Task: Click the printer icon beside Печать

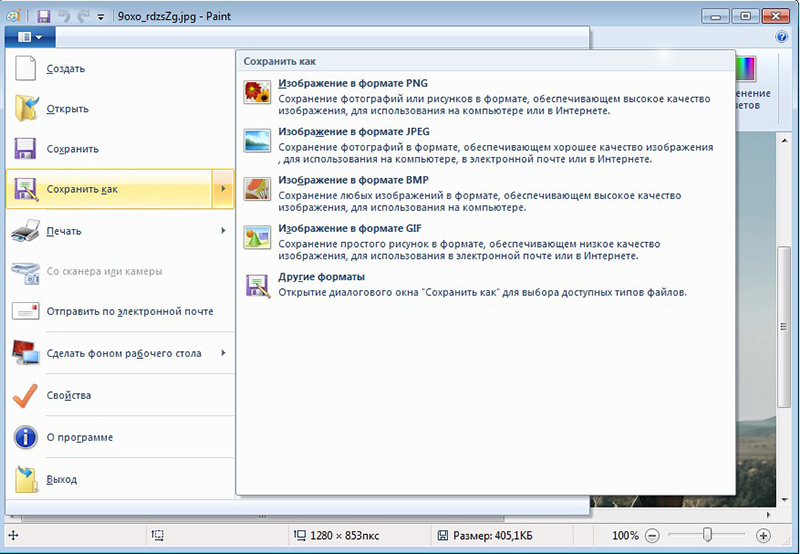Action: click(25, 231)
